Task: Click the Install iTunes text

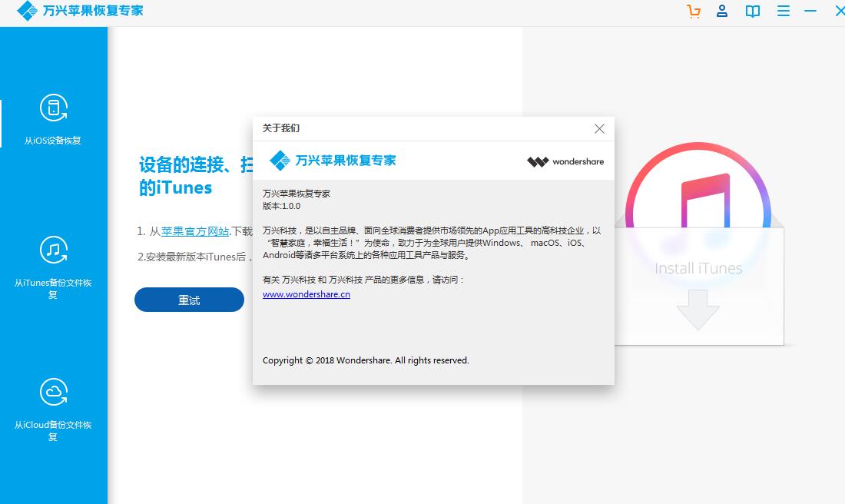Action: (x=698, y=268)
